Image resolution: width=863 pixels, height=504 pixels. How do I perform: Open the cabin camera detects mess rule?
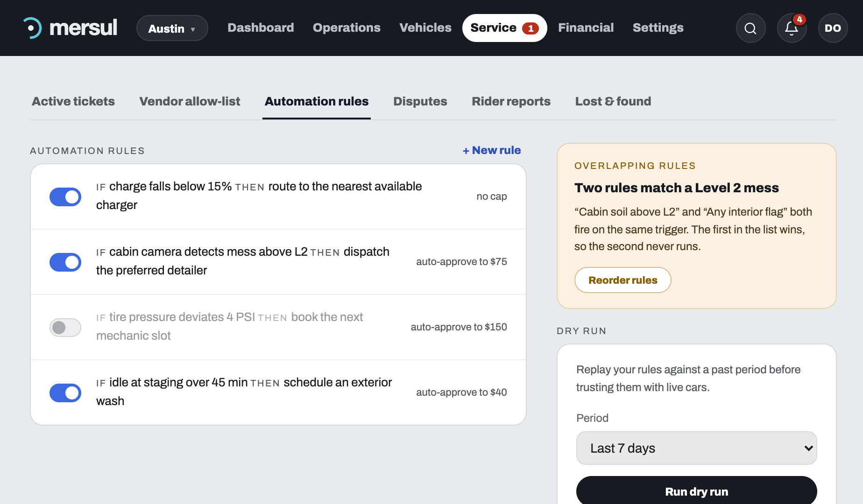tap(278, 262)
